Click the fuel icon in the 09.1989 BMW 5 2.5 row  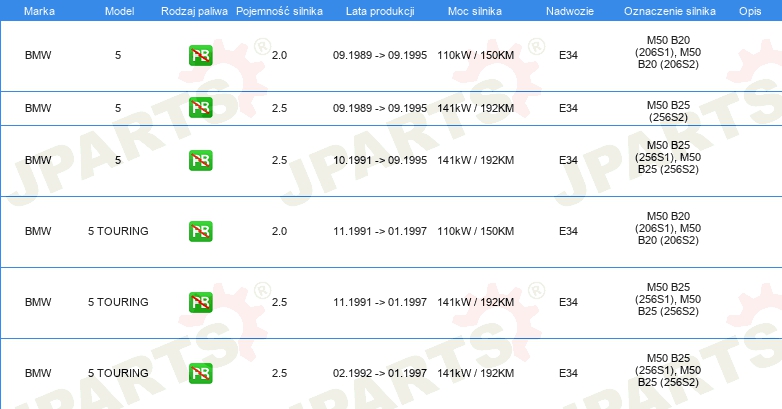tap(200, 108)
